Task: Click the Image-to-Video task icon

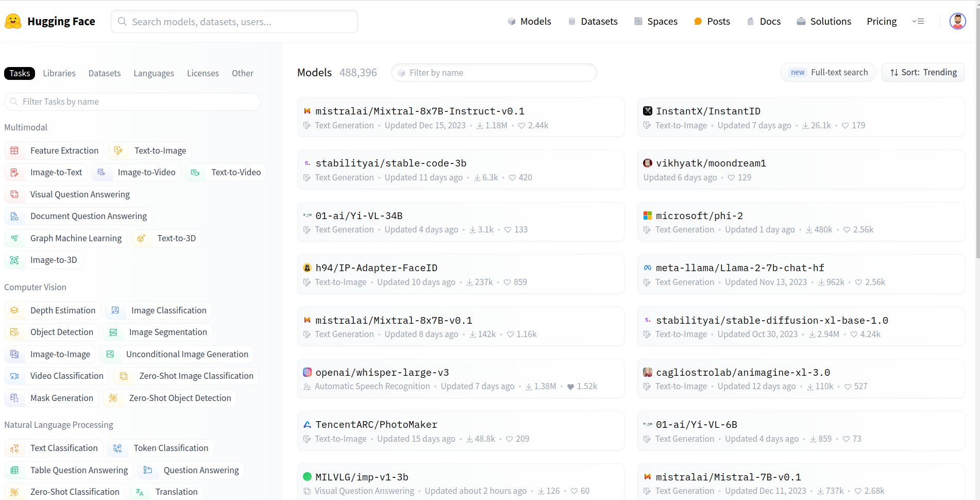Action: click(x=102, y=172)
